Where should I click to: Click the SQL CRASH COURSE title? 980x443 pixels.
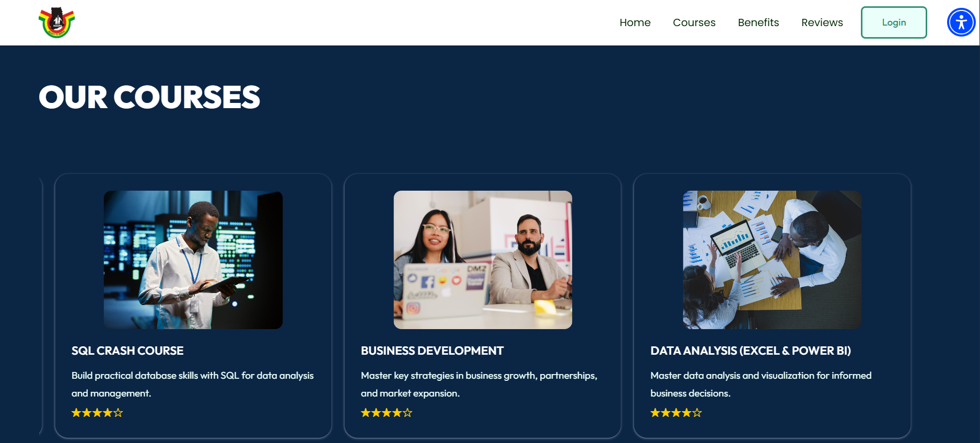127,351
